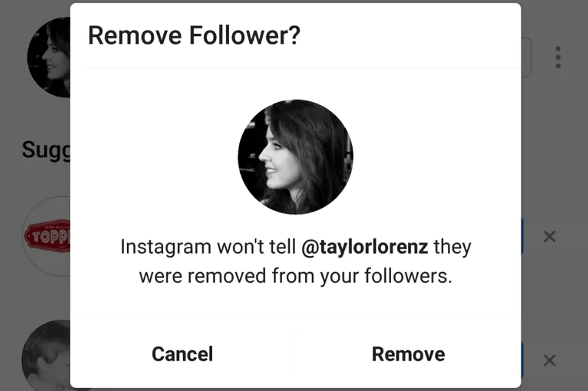The width and height of the screenshot is (588, 391).
Task: Click the Remove Follower? dialog title
Action: [194, 36]
